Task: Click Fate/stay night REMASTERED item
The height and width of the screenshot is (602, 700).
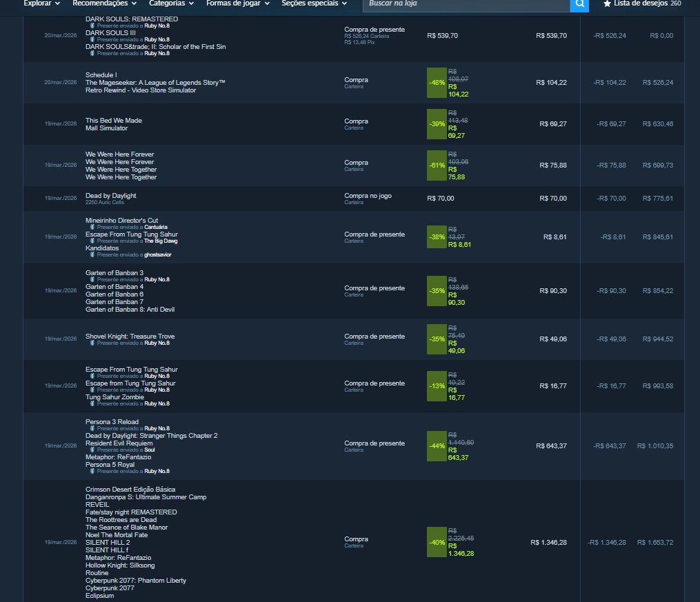Action: (131, 512)
